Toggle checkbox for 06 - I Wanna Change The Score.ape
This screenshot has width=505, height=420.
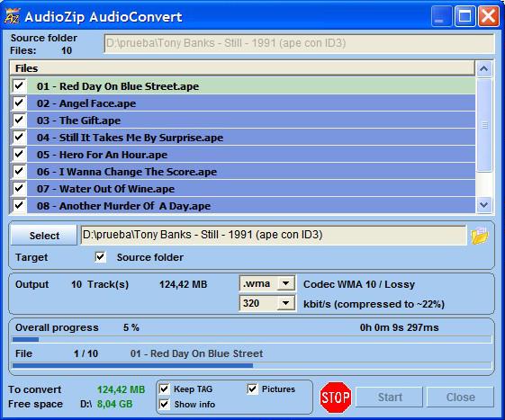point(19,171)
